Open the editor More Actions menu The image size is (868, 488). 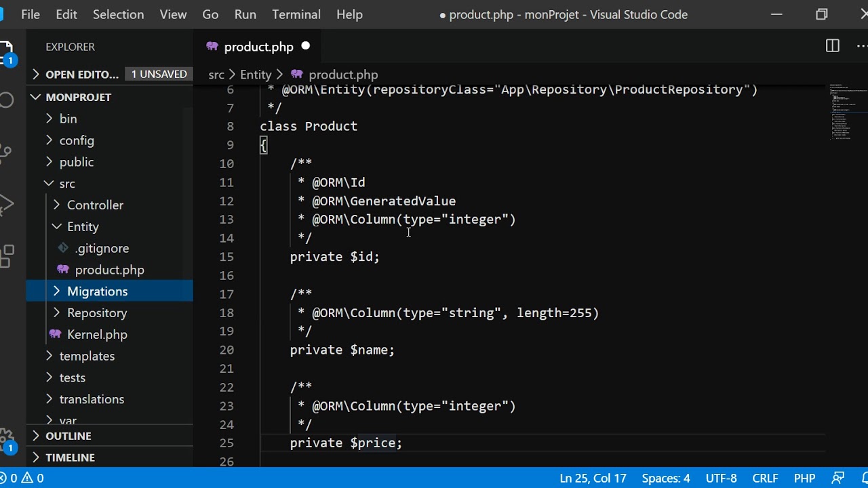(862, 46)
